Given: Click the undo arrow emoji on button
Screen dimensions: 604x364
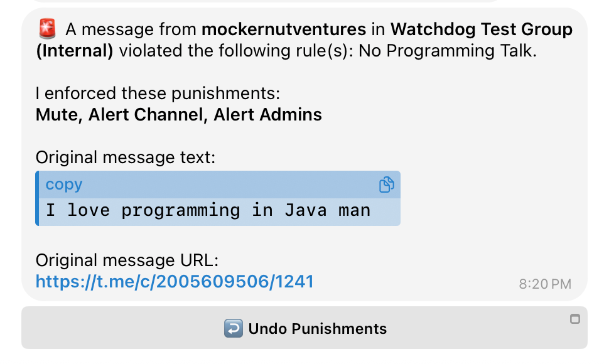Looking at the screenshot, I should click(x=233, y=328).
